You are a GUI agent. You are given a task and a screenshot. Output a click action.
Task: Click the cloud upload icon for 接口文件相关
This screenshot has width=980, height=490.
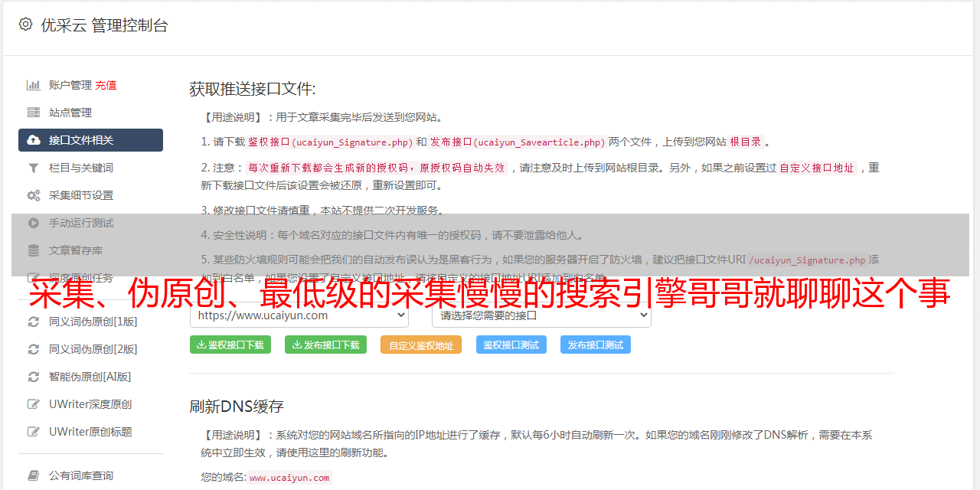pyautogui.click(x=34, y=140)
